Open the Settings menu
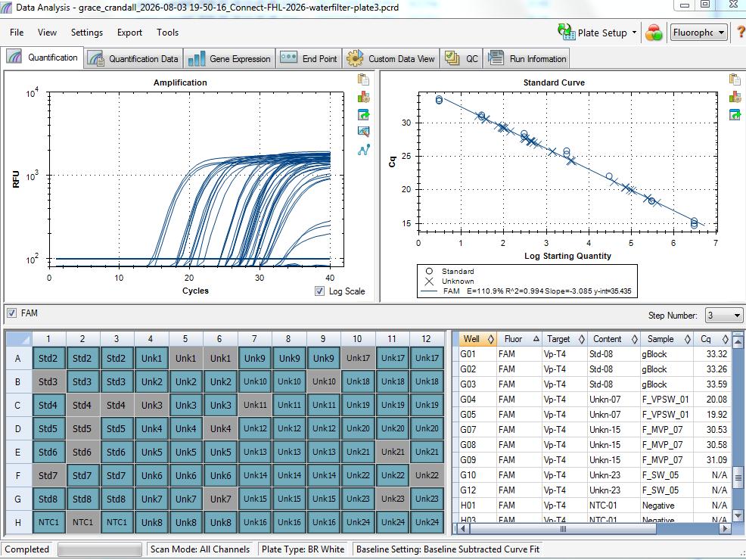Viewport: 746px width, 560px height. [x=87, y=33]
